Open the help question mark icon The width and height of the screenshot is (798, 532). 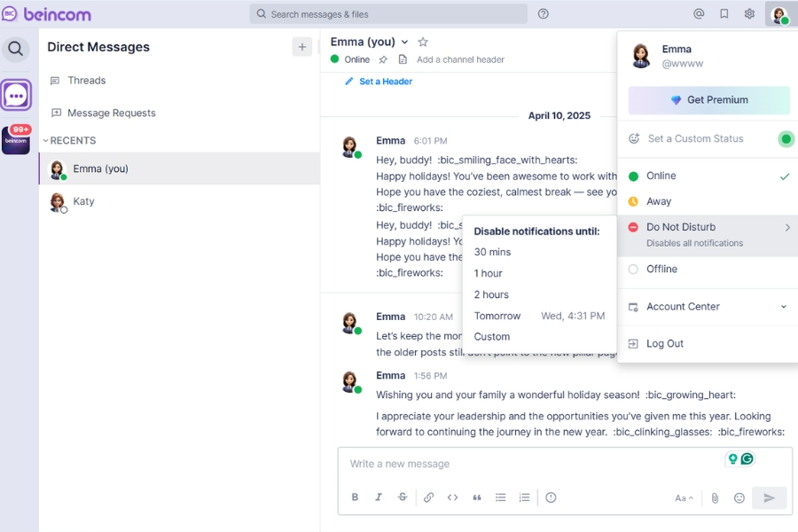[543, 14]
